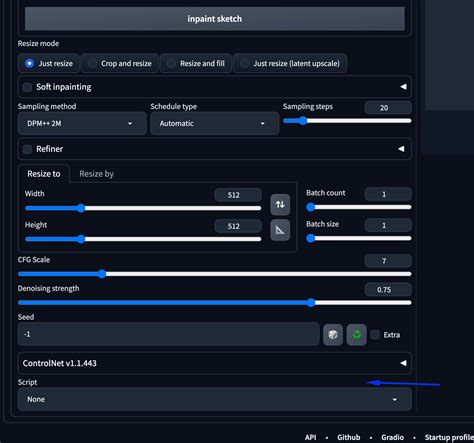
Task: Select Just resize (latent upscale) option
Action: coord(290,63)
